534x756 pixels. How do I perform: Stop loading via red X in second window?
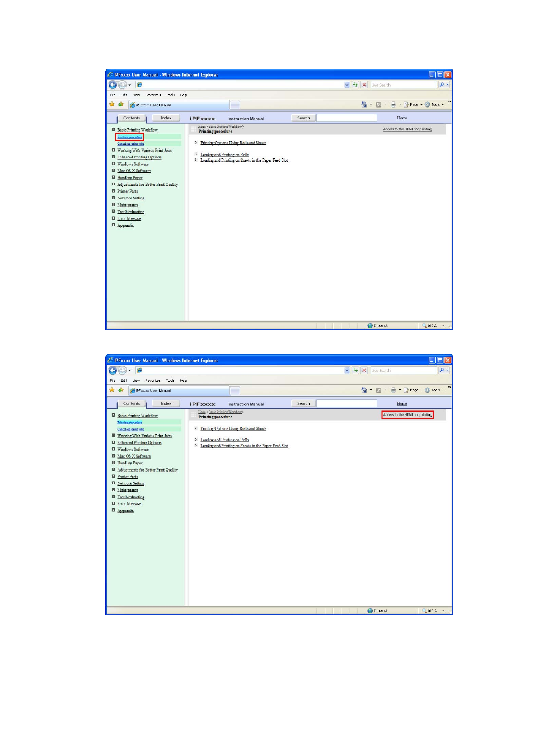coord(364,371)
